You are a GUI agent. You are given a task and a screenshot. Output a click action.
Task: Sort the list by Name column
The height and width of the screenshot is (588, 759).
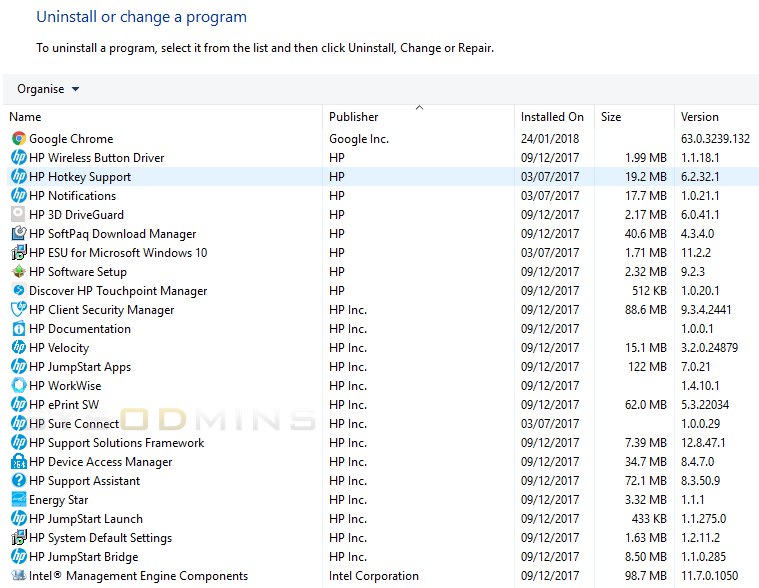(x=25, y=117)
